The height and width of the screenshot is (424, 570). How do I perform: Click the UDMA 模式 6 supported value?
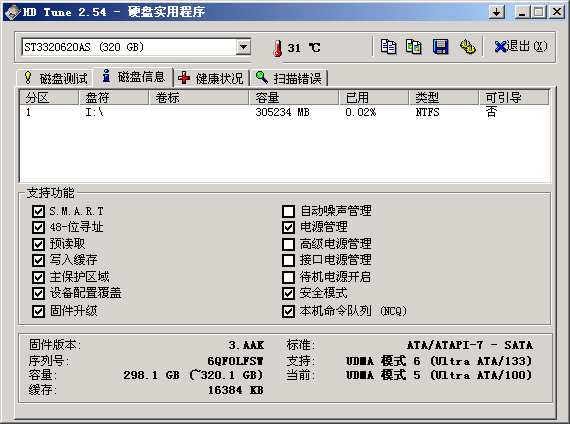pos(439,361)
